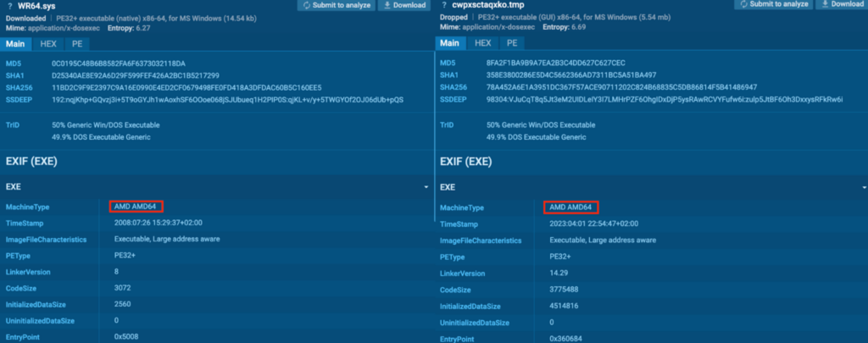Click the MD5 hash value of WR64.sys
868x343 pixels.
pyautogui.click(x=118, y=64)
